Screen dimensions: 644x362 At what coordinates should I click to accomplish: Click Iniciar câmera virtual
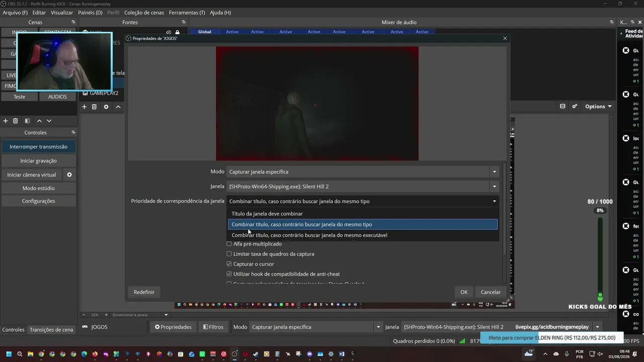coord(32,175)
